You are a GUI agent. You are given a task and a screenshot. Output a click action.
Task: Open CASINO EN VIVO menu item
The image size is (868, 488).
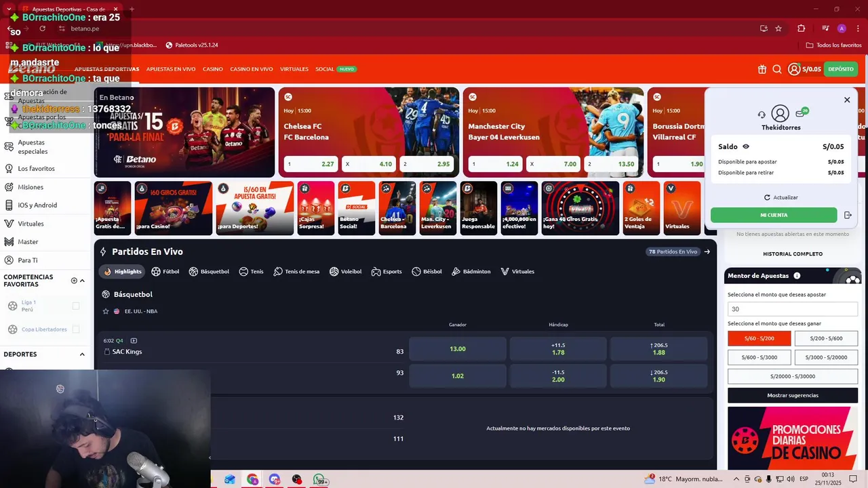coord(252,69)
